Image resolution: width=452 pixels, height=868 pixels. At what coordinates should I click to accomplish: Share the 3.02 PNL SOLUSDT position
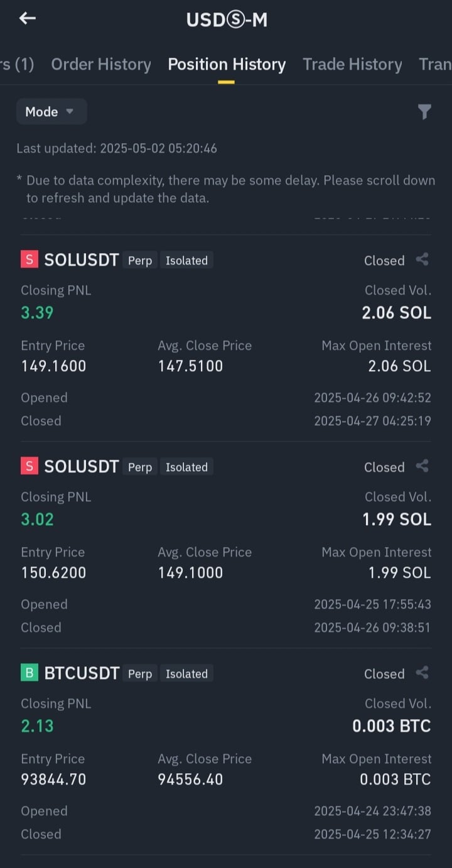pos(422,466)
